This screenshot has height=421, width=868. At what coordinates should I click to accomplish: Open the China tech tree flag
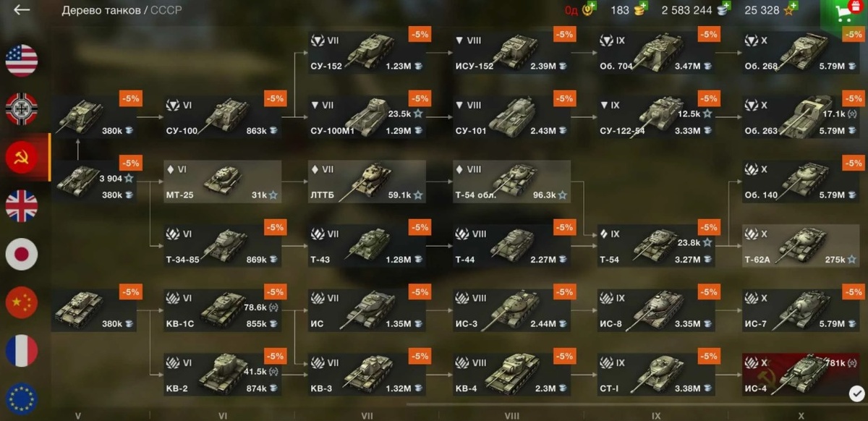22,303
